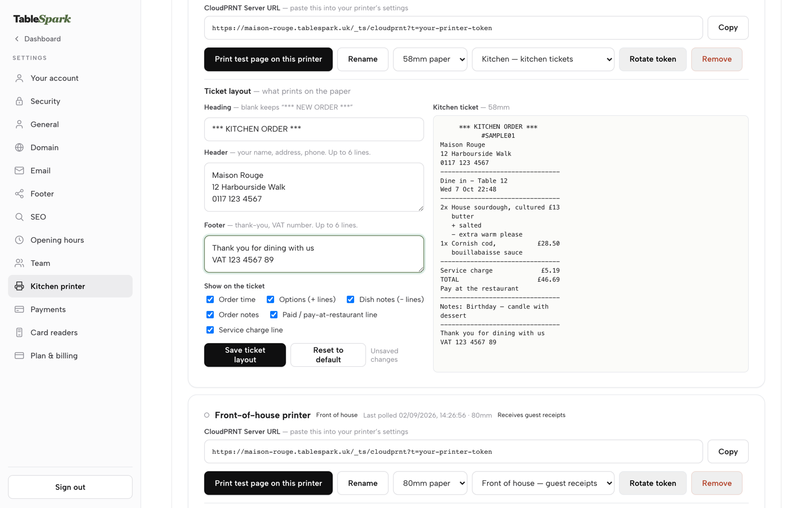This screenshot has height=508, width=812.
Task: Copy the kitchen printer CloudPRNT URL
Action: (x=728, y=28)
